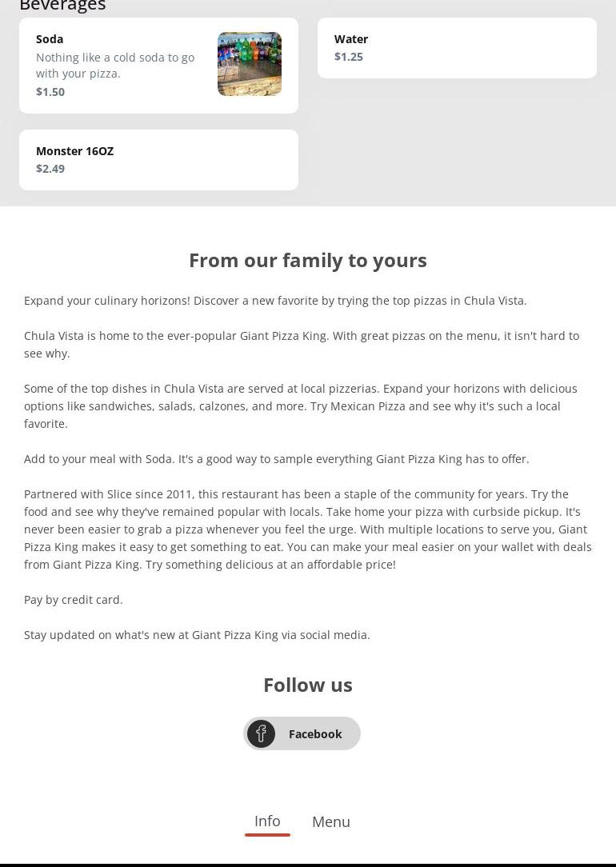Image resolution: width=616 pixels, height=867 pixels.
Task: Click the "Expand your culinary horizons" paragraph
Action: coord(275,300)
